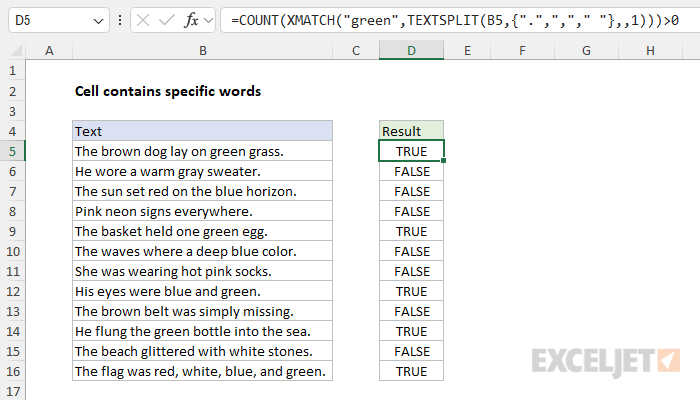700x400 pixels.
Task: Click the TRUE result in row 12
Action: 411,292
